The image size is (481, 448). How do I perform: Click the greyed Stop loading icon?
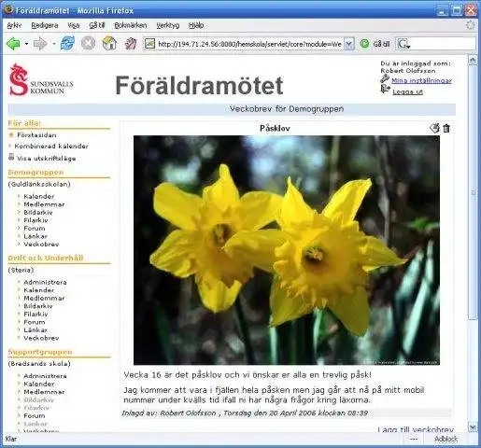coord(88,43)
